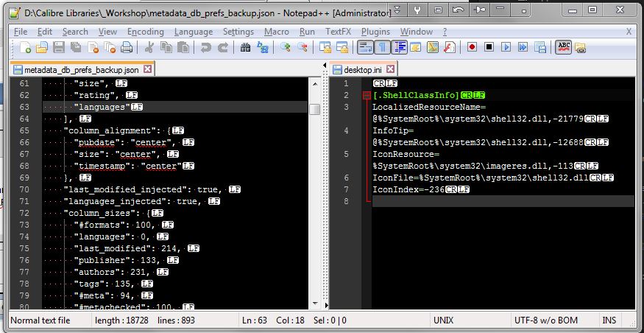Click right arrow on the pane splitter
The width and height of the screenshot is (644, 333).
(x=327, y=305)
